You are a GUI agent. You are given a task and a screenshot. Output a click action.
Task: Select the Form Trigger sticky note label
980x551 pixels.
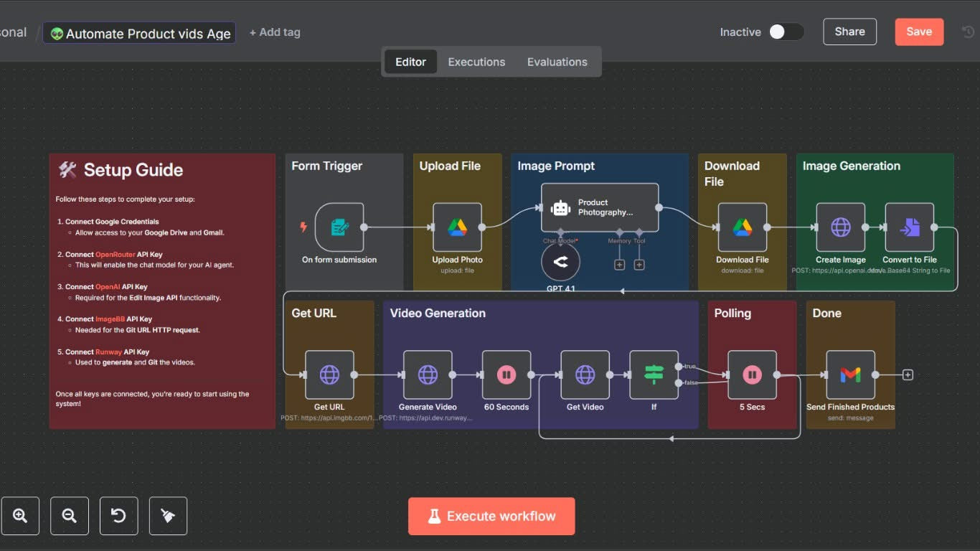click(326, 166)
